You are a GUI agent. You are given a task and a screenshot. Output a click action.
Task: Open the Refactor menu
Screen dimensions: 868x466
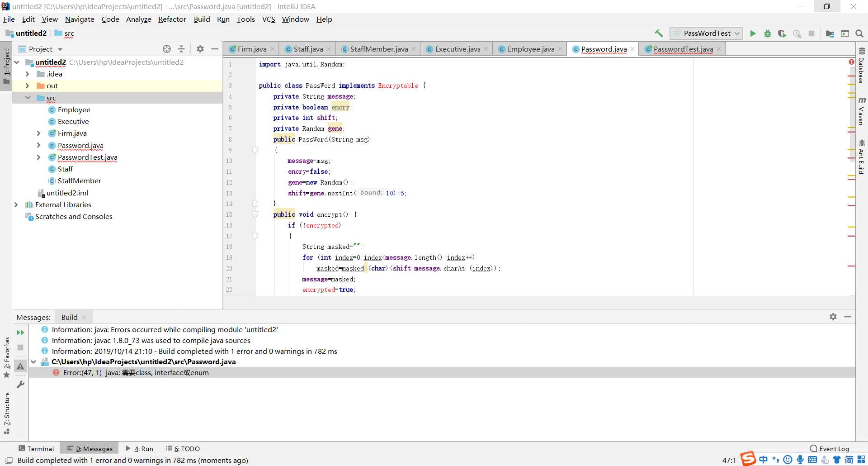point(172,19)
